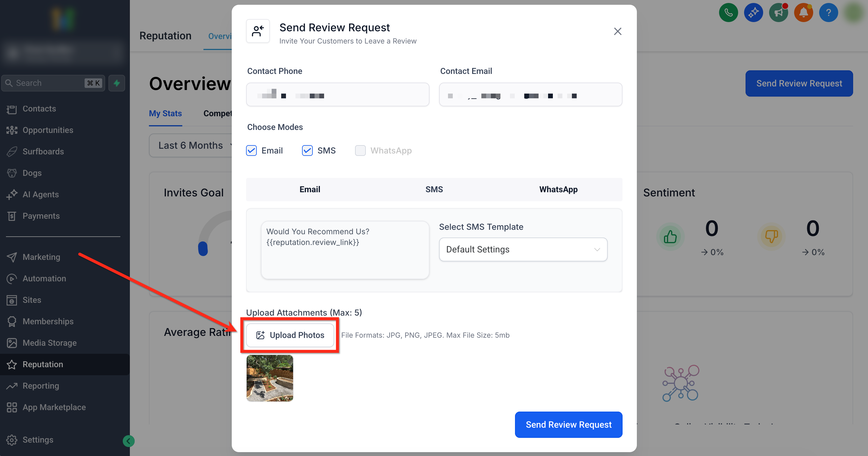Switch to the Email message tab
This screenshot has width=868, height=456.
pyautogui.click(x=310, y=190)
